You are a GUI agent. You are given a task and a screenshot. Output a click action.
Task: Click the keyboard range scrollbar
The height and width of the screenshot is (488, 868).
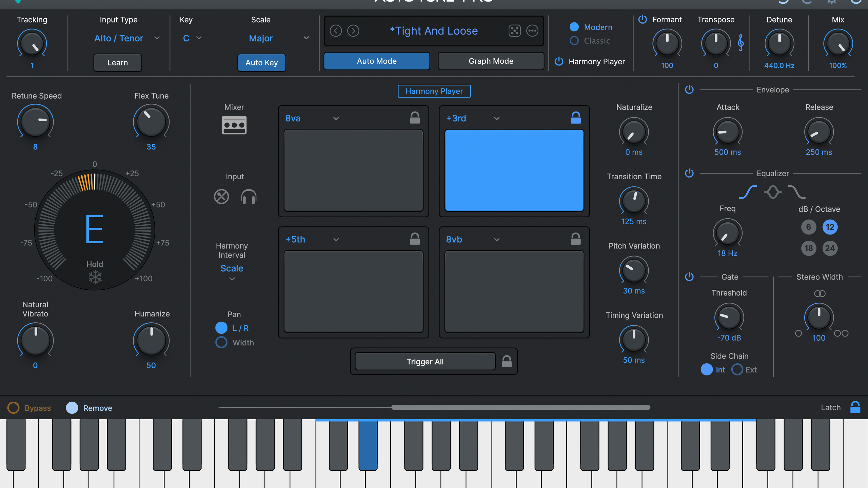pos(520,407)
